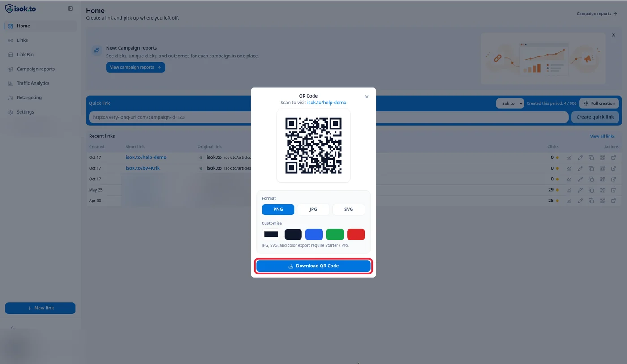
Task: Select the blue color swatch
Action: click(314, 234)
